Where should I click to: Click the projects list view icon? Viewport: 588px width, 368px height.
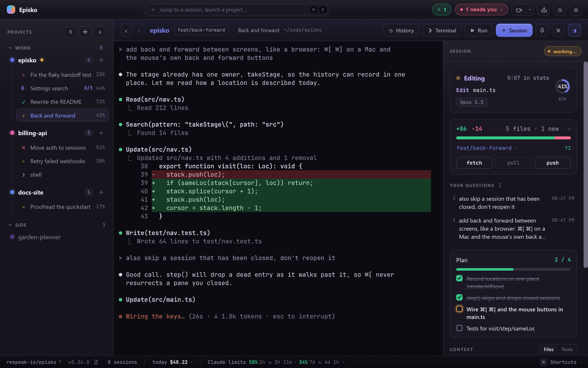[70, 32]
